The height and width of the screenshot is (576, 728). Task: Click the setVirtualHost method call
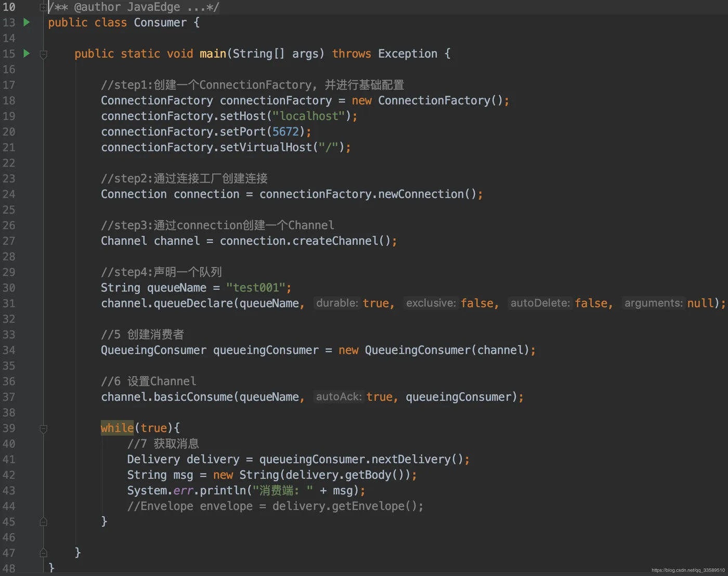point(266,147)
